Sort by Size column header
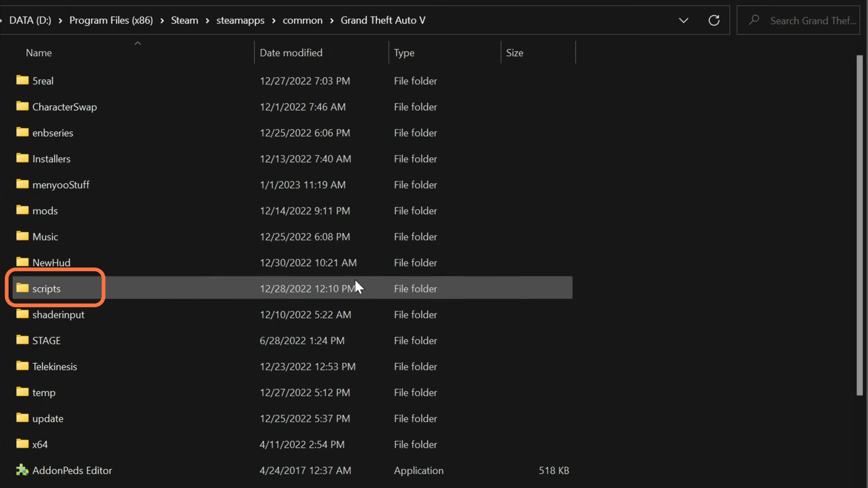This screenshot has width=868, height=488. pyautogui.click(x=514, y=53)
